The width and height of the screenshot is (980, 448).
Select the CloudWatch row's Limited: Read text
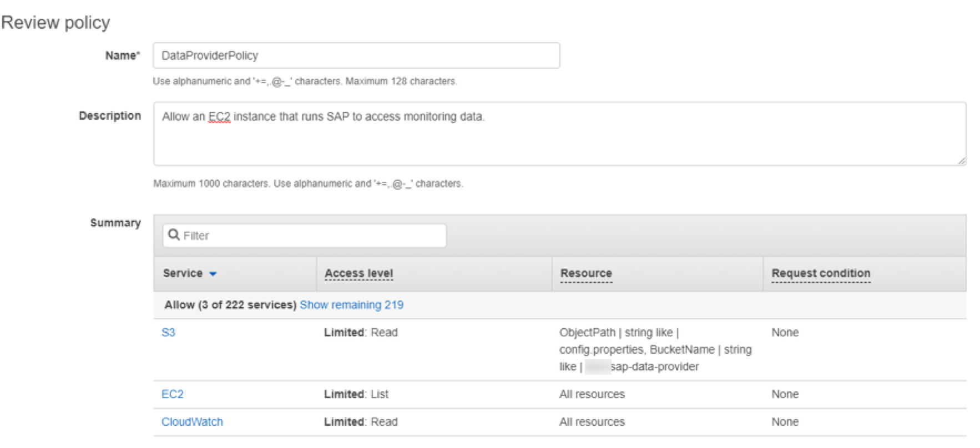coord(361,422)
